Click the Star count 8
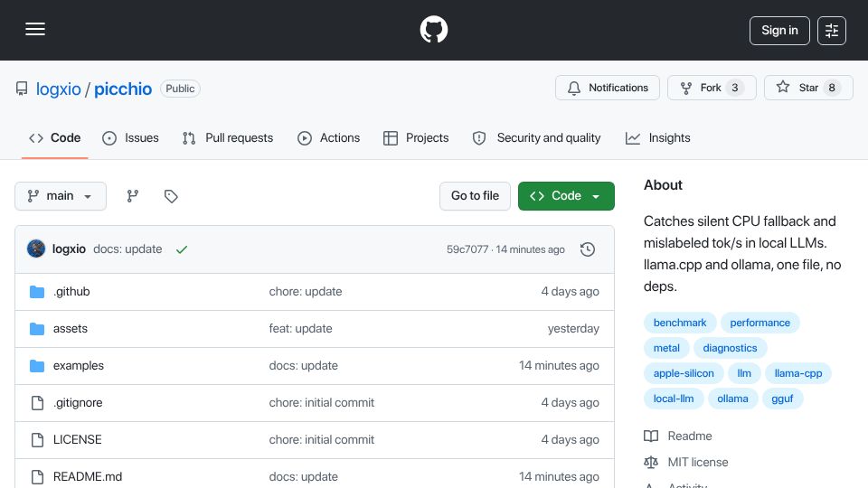 (x=832, y=88)
